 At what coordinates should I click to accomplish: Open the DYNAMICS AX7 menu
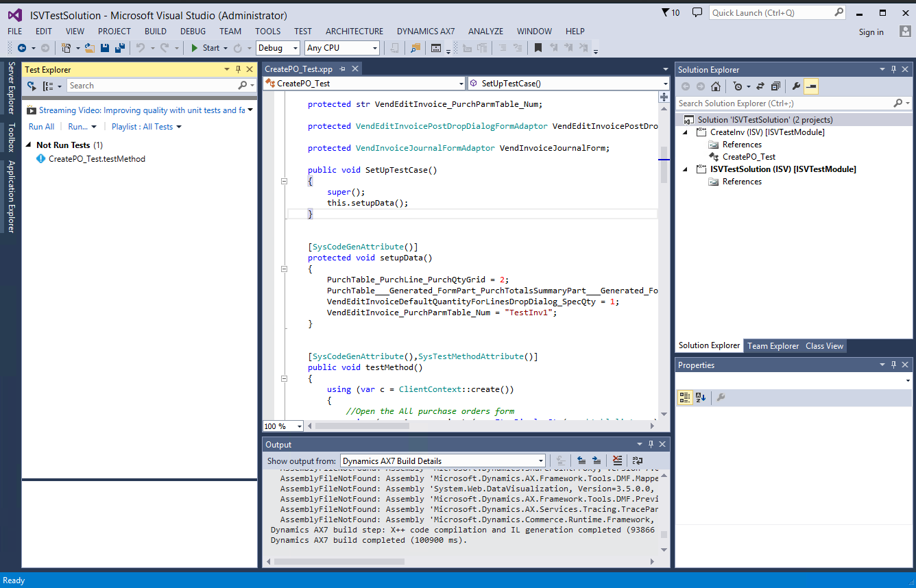coord(426,32)
